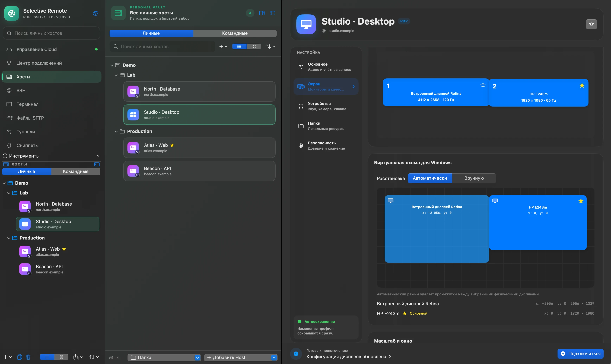This screenshot has height=364, width=611.
Task: Open the Терминал section
Action: pos(52,104)
